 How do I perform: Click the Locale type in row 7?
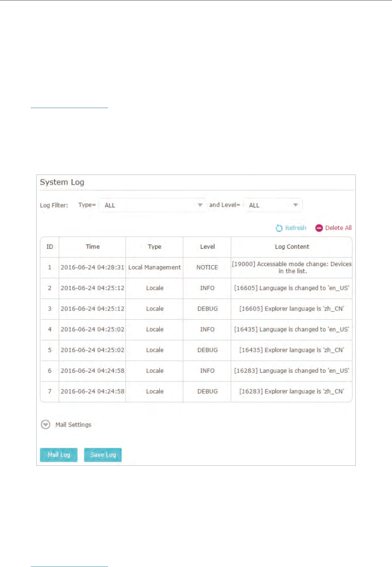[154, 392]
